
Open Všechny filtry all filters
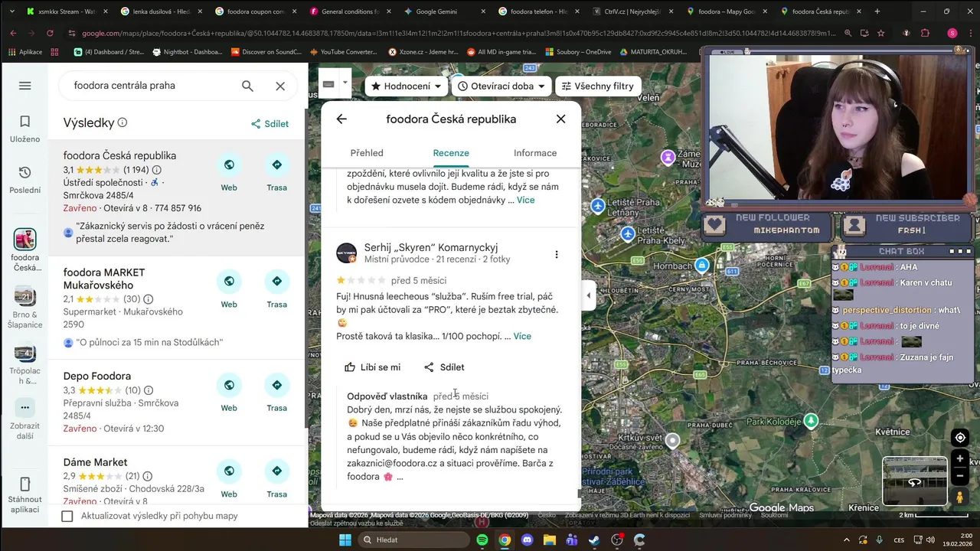point(597,86)
